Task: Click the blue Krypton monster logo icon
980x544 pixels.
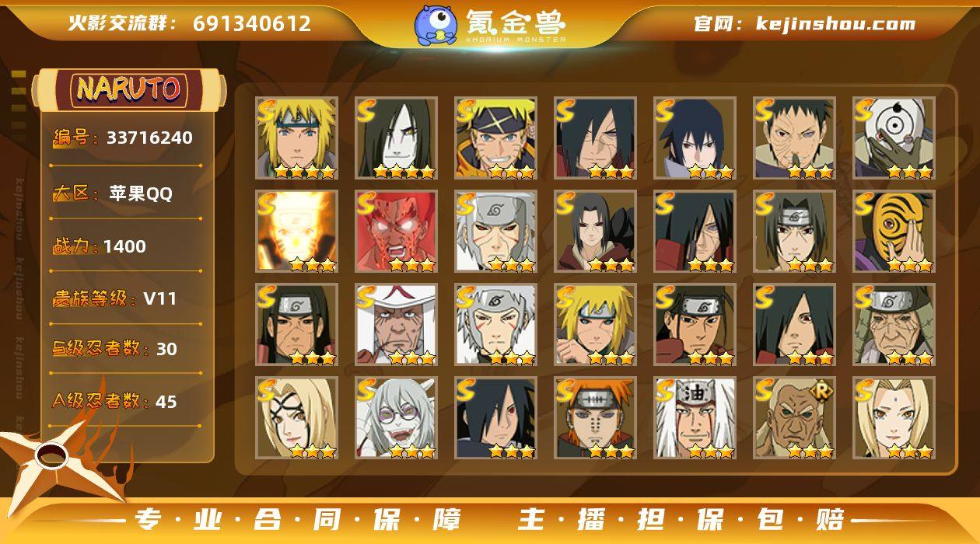Action: (435, 25)
